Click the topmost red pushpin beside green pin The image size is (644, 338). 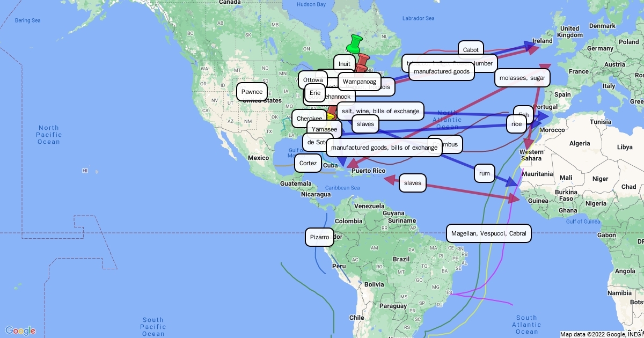[x=363, y=60]
